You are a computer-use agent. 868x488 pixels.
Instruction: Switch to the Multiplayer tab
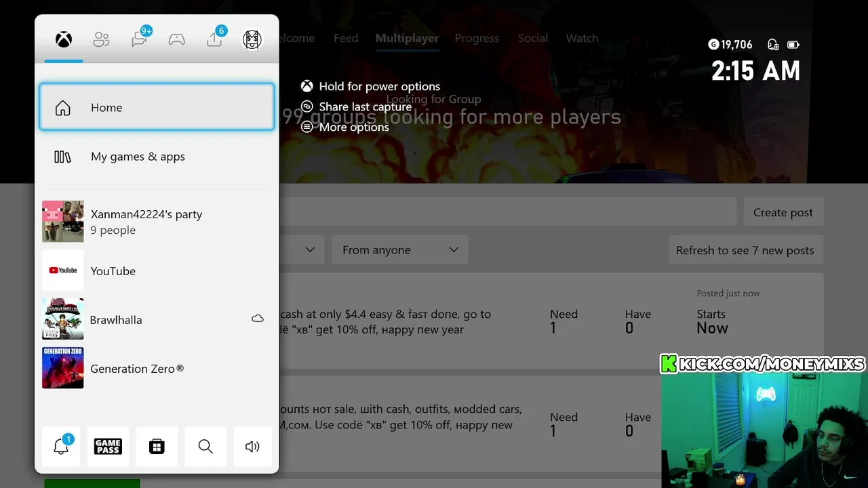click(x=407, y=38)
